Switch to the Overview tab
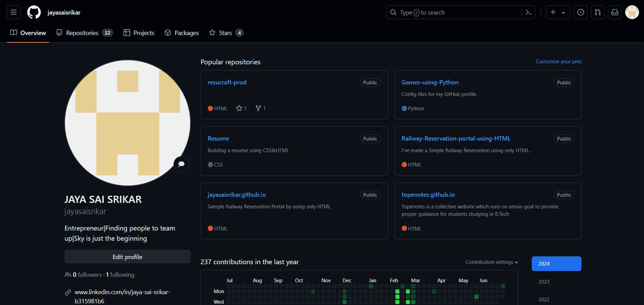Image resolution: width=644 pixels, height=305 pixels. [28, 33]
